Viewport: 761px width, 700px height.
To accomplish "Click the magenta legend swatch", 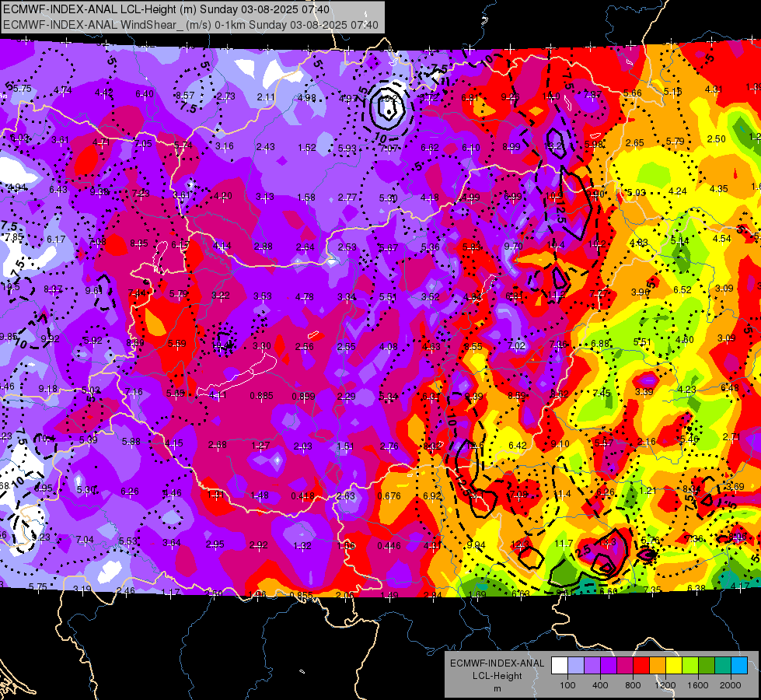I will click(625, 666).
